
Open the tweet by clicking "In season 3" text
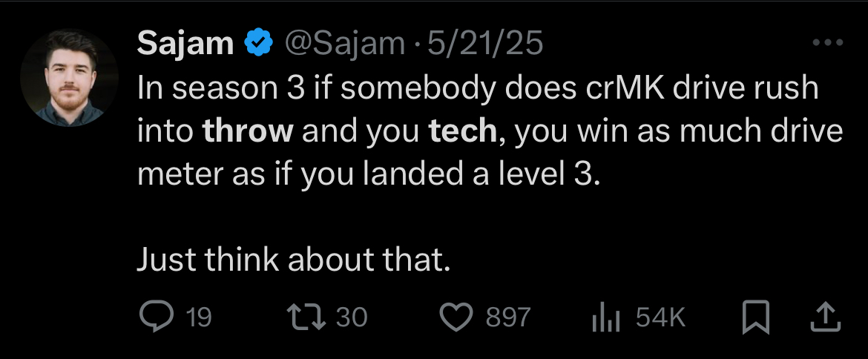click(x=215, y=89)
